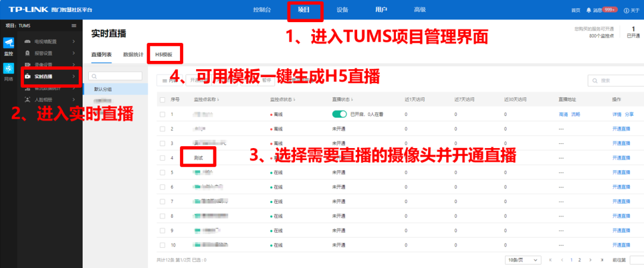Click the 电视墙配置 menu icon
The height and width of the screenshot is (268, 644).
(x=27, y=42)
